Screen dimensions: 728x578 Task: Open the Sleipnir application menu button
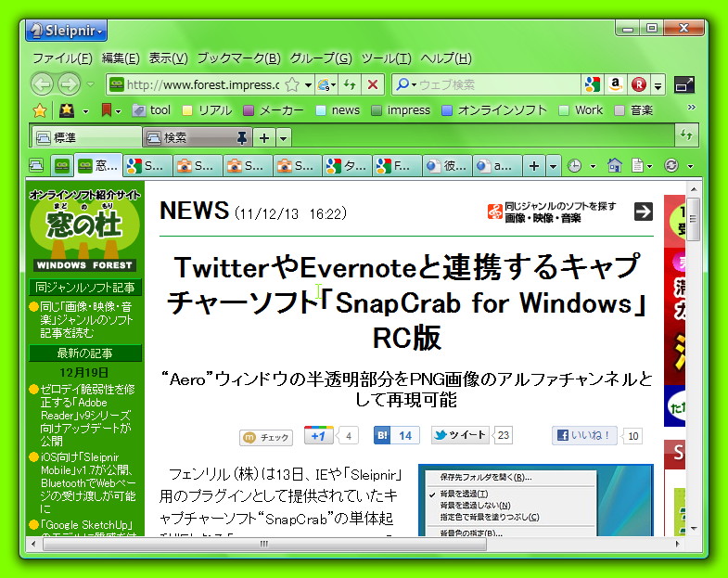tap(66, 31)
